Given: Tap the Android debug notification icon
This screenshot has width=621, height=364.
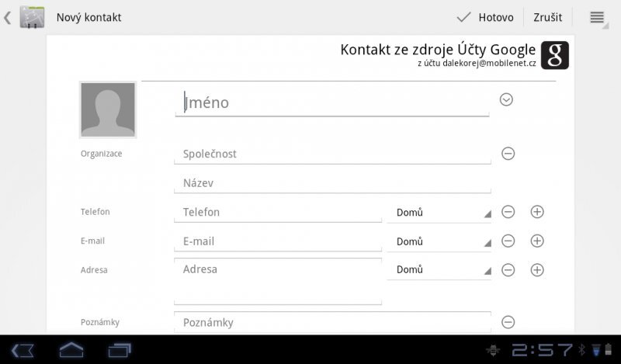Looking at the screenshot, I should (x=493, y=350).
